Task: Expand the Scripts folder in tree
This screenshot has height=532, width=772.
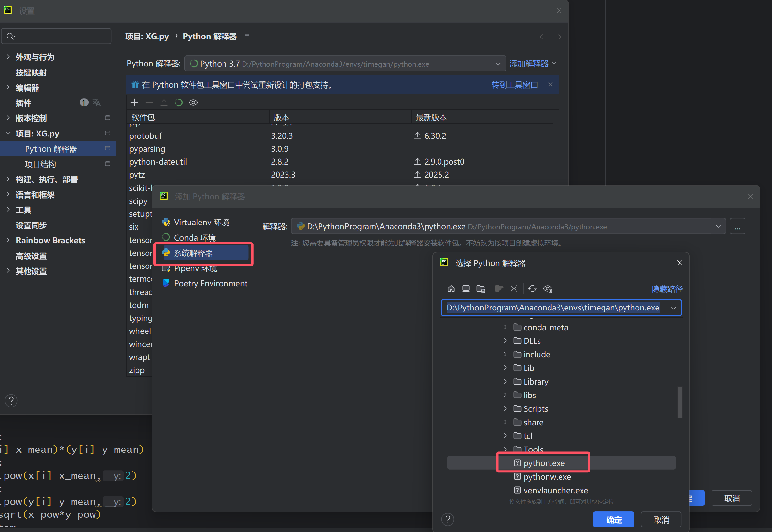Action: click(x=505, y=409)
